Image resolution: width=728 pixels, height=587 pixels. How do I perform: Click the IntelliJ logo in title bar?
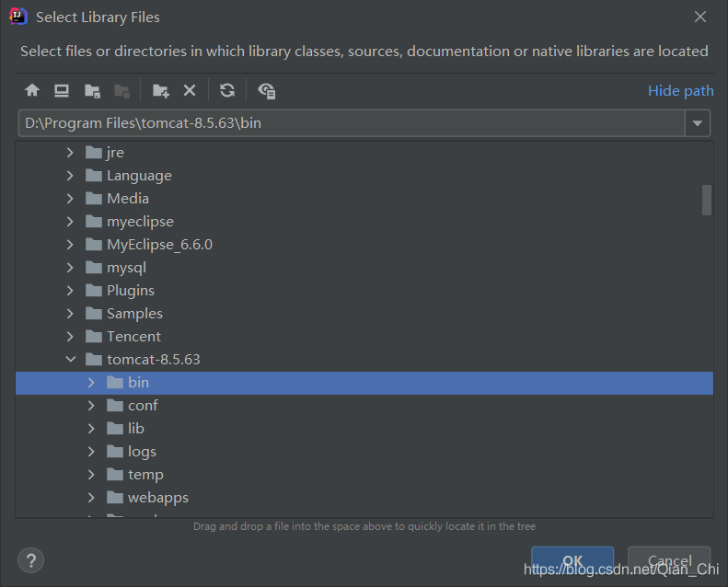[18, 17]
